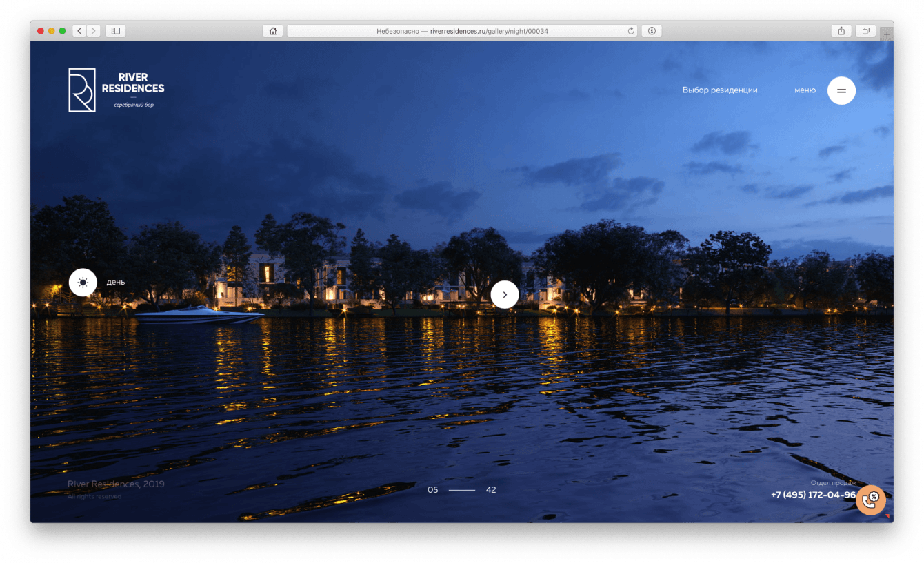The height and width of the screenshot is (563, 924).
Task: Open the orange callback phone widget
Action: pyautogui.click(x=870, y=500)
